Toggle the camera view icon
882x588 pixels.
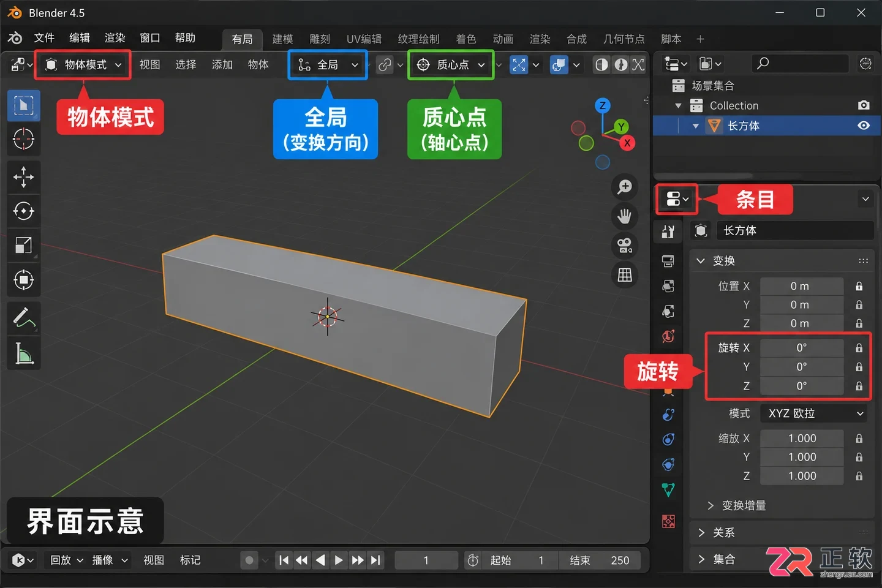tap(625, 246)
